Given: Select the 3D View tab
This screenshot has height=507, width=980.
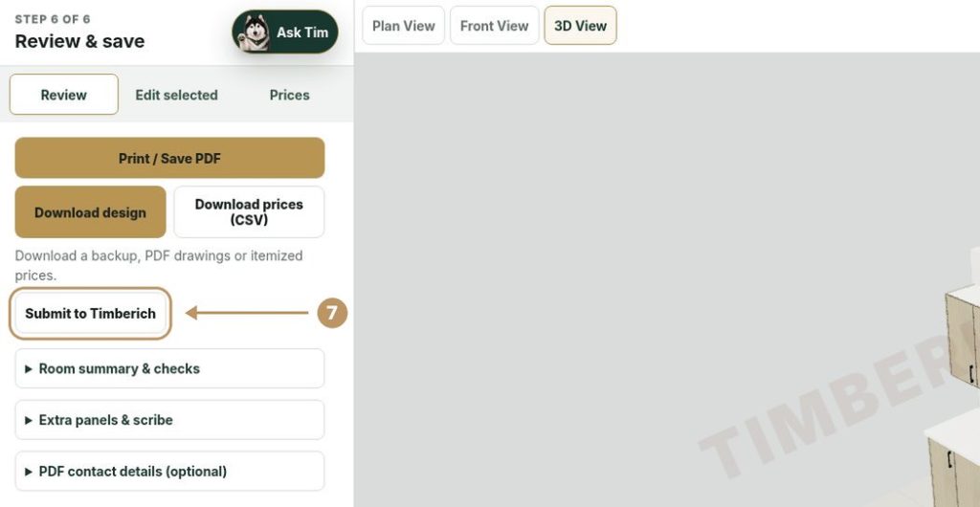Looking at the screenshot, I should click(x=580, y=26).
